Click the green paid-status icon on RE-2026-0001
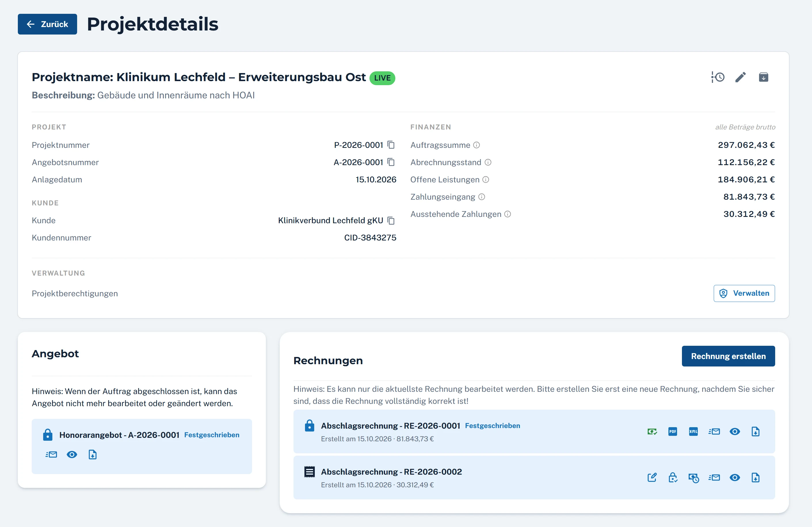 [652, 432]
